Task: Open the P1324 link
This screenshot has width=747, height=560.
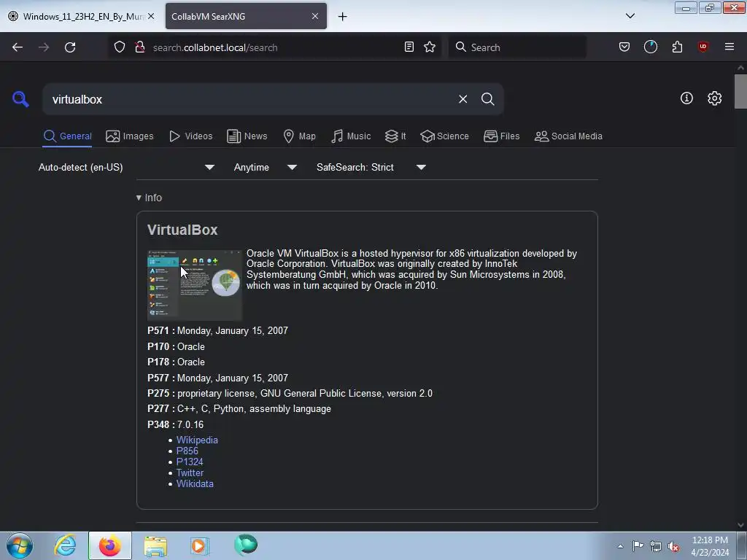Action: click(x=190, y=462)
